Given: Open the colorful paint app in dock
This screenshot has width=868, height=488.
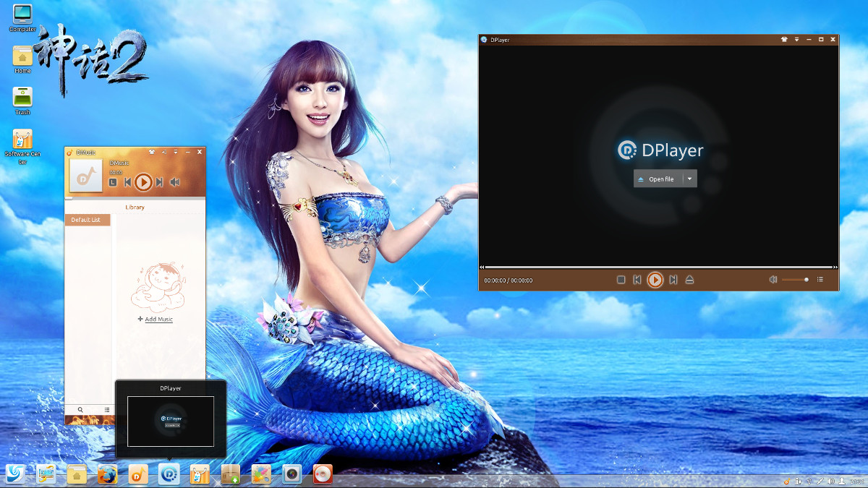Looking at the screenshot, I should 261,474.
